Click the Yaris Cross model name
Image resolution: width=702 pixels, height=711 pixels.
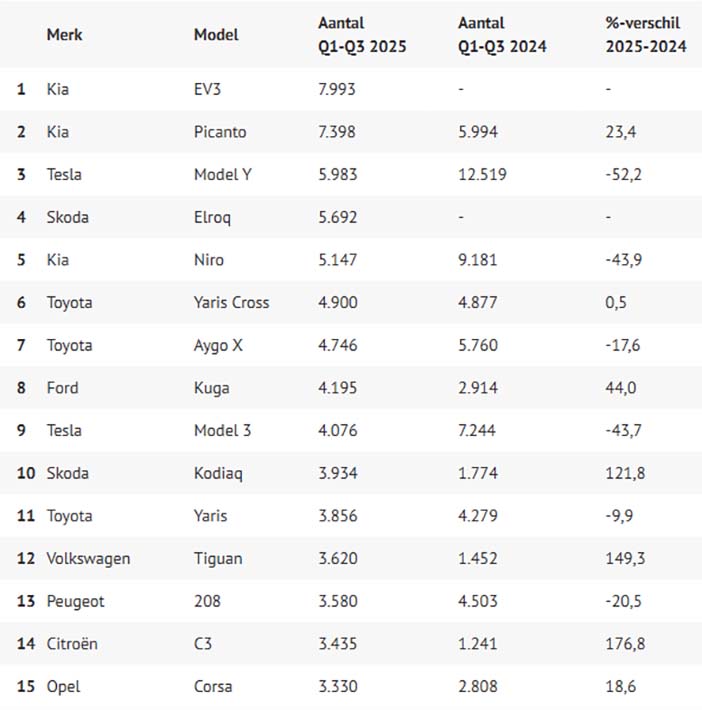231,302
